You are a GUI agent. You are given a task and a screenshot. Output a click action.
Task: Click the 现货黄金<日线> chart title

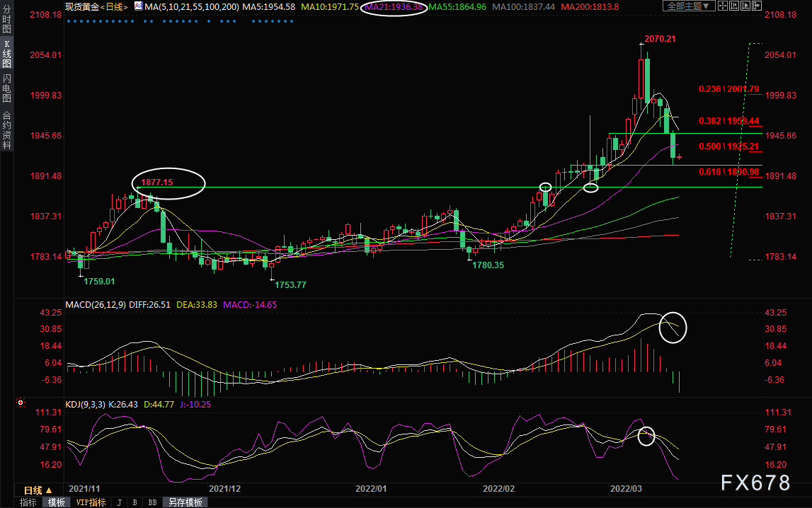pos(96,7)
